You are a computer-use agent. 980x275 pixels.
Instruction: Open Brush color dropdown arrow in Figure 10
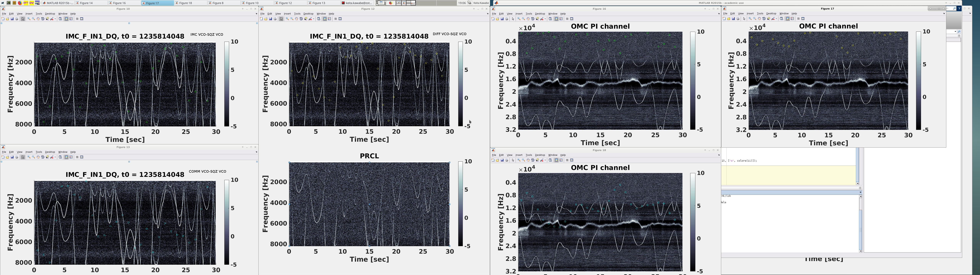[55, 19]
